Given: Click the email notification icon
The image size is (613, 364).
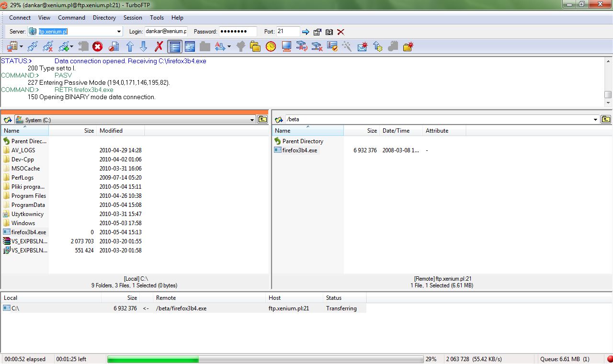Looking at the screenshot, I should [363, 46].
